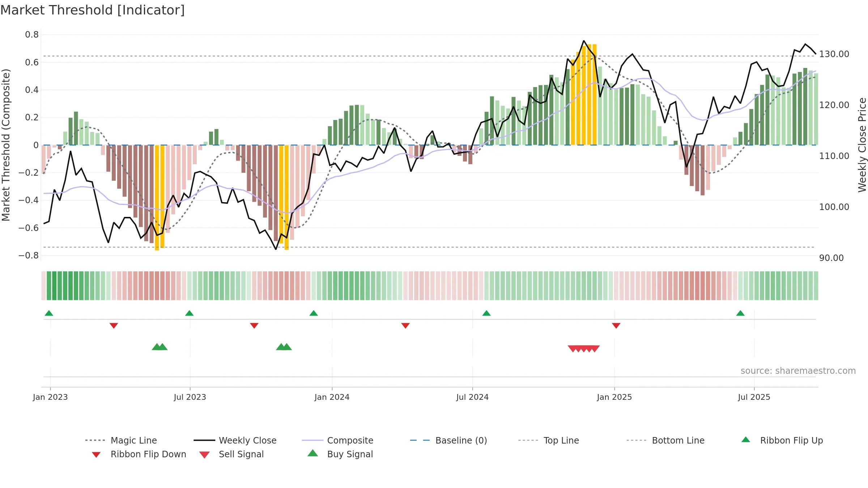The height and width of the screenshot is (488, 868).
Task: Click the 0 tick on left axis
Action: point(36,145)
